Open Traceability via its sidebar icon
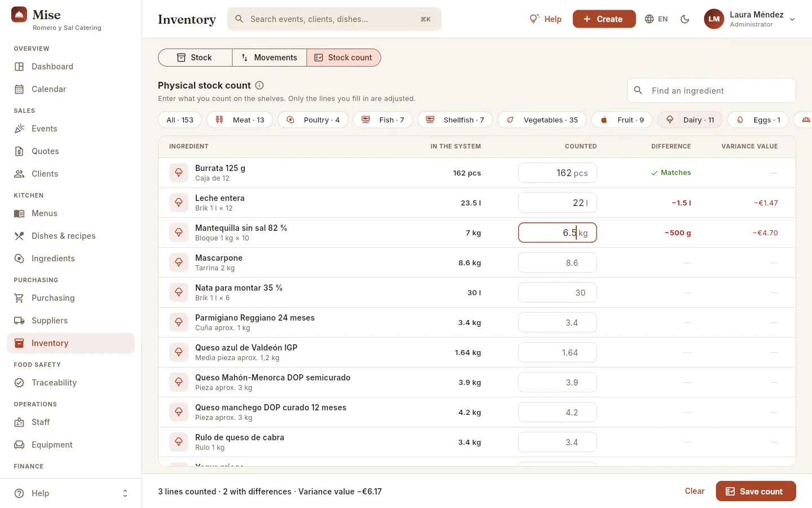 19,383
